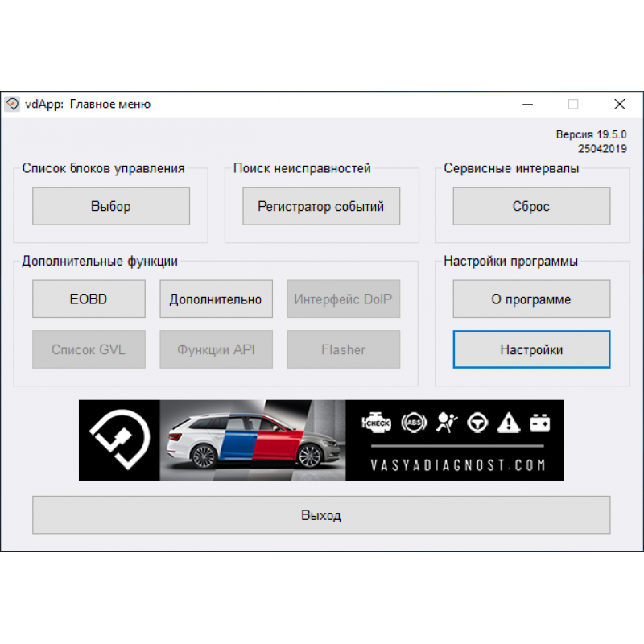Click the warning triangle icon in the banner
This screenshot has height=644, width=644.
click(x=508, y=422)
